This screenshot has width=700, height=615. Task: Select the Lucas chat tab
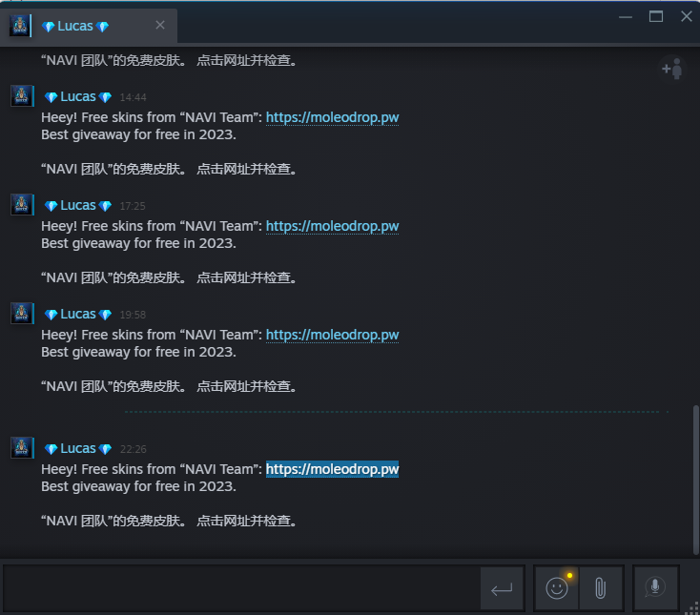tap(89, 26)
